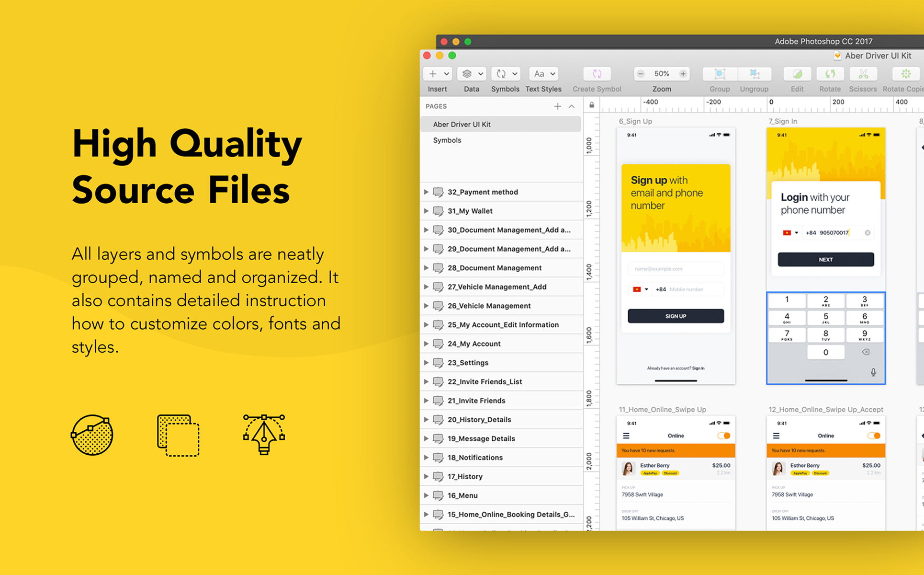Toggle the canvas lock icon above the rulers

[591, 104]
